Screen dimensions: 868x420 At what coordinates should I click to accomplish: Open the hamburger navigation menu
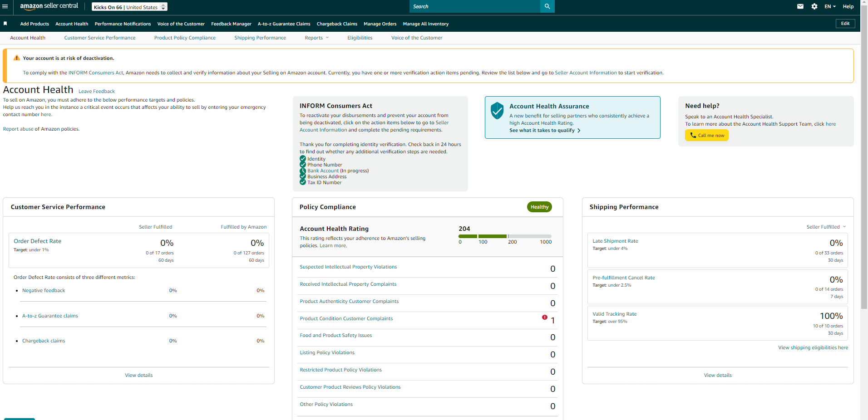(x=5, y=6)
